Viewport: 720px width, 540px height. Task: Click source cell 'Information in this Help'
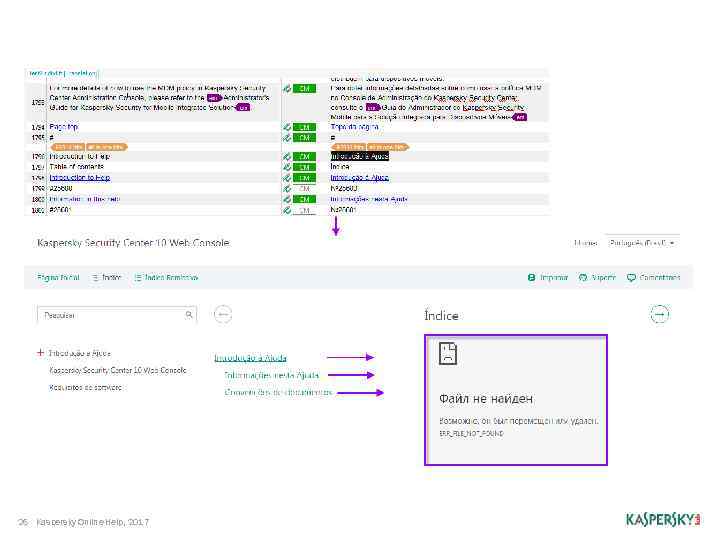(85, 199)
